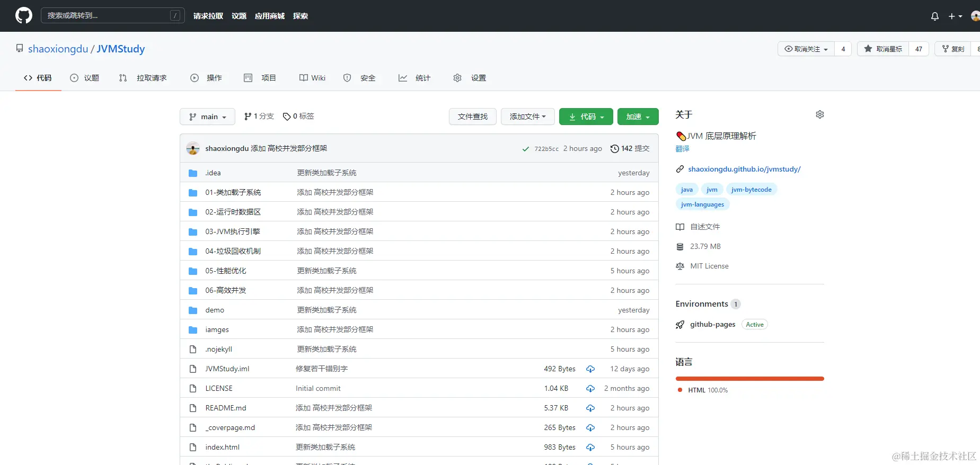This screenshot has width=980, height=465.
Task: Open the 操作 actions tab
Action: (x=206, y=78)
